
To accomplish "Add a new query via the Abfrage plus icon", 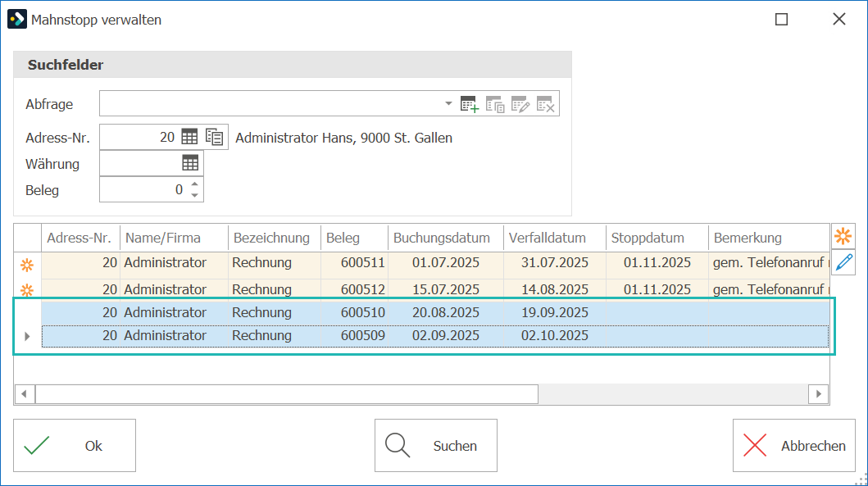I will pos(470,104).
